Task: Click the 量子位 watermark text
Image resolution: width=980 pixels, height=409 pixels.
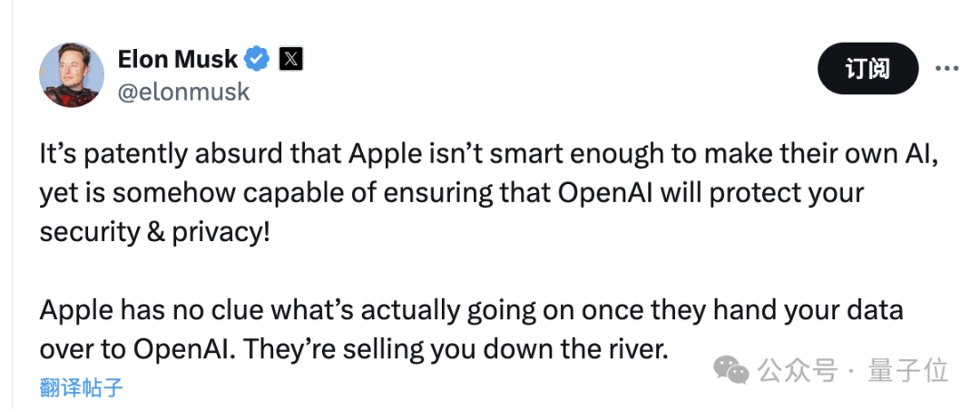Action: click(x=909, y=370)
